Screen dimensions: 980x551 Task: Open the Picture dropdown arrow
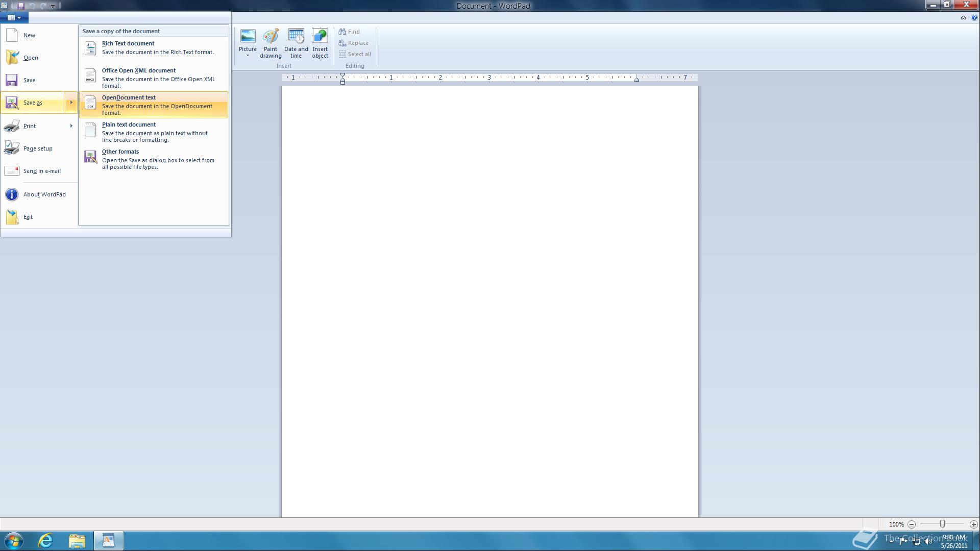click(x=248, y=55)
